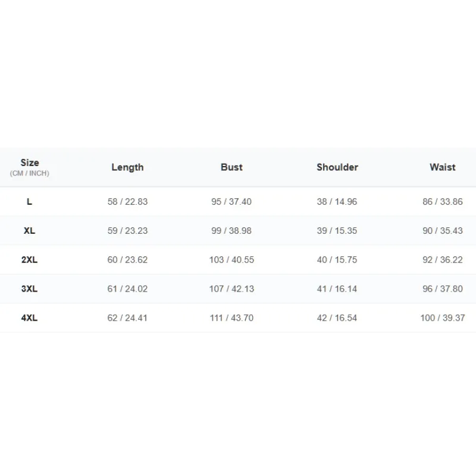Select the 4XL size row label
Image resolution: width=476 pixels, height=476 pixels.
click(x=29, y=318)
